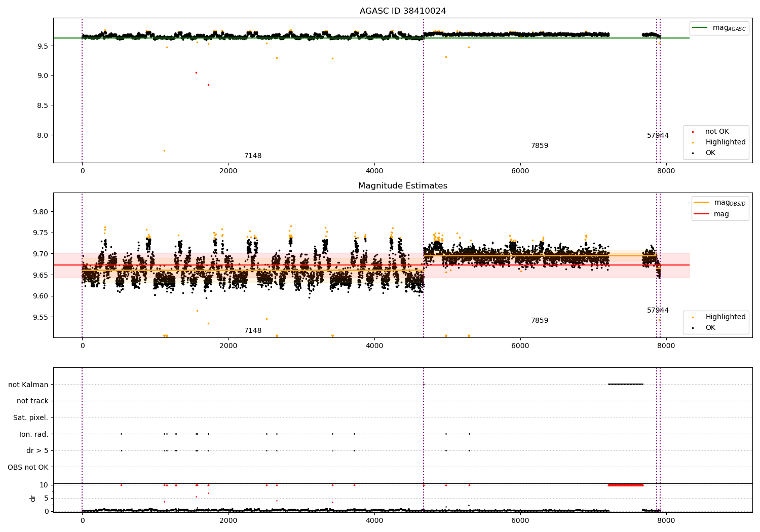This screenshot has height=532, width=760.
Task: Click y-axis tick '8.0' in top plot
Action: pos(42,135)
